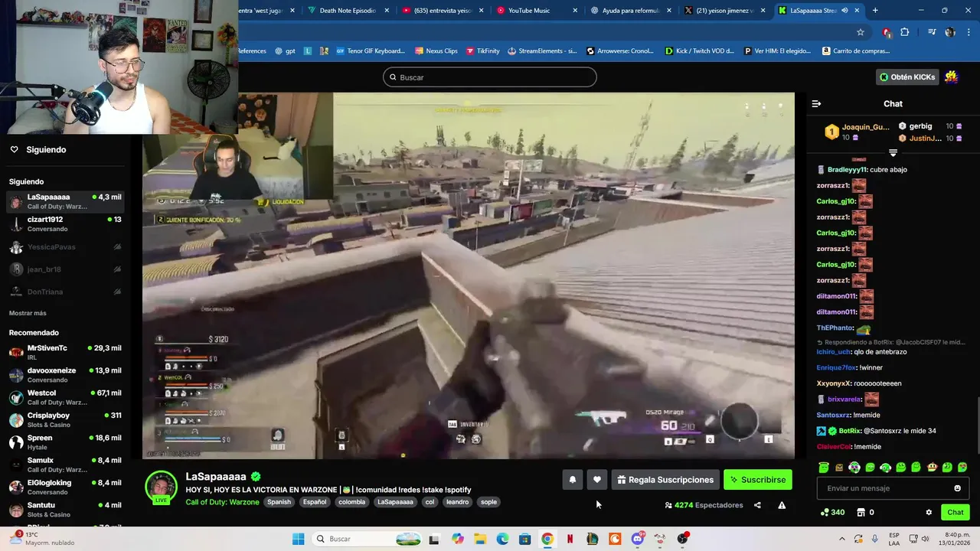
Task: Open Joaquin_Gu top gifter in chat leaderboard
Action: tap(857, 132)
